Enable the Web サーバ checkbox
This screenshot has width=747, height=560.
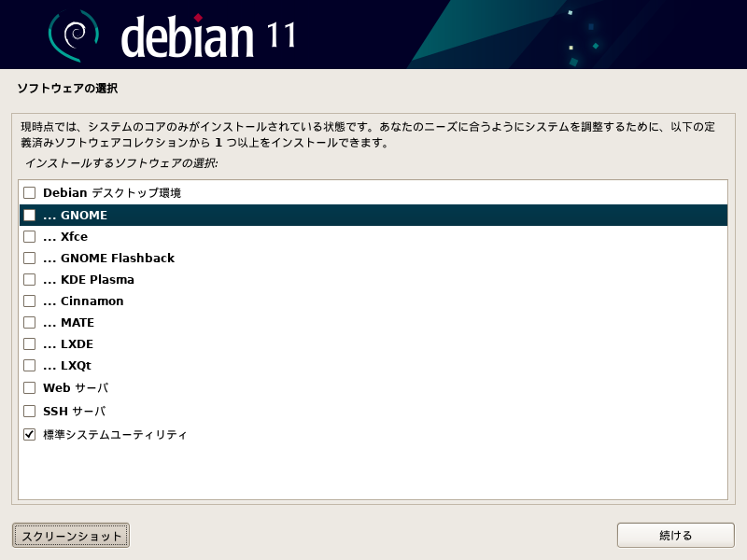[x=30, y=387]
